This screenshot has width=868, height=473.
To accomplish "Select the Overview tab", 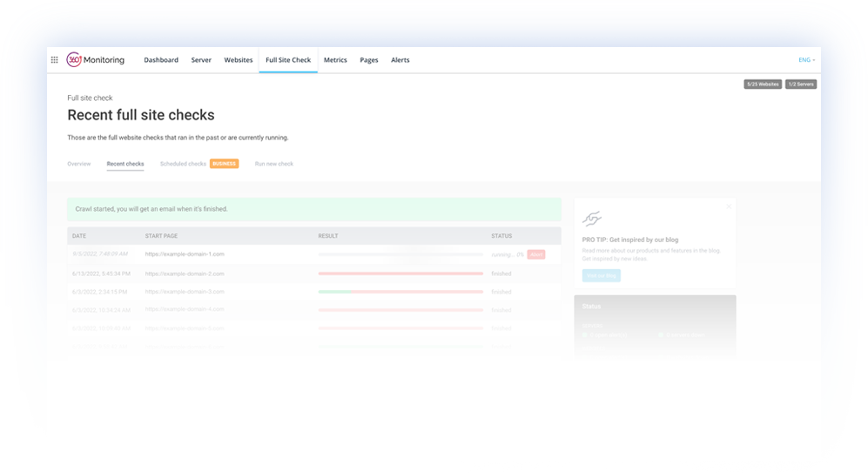I will (x=79, y=164).
